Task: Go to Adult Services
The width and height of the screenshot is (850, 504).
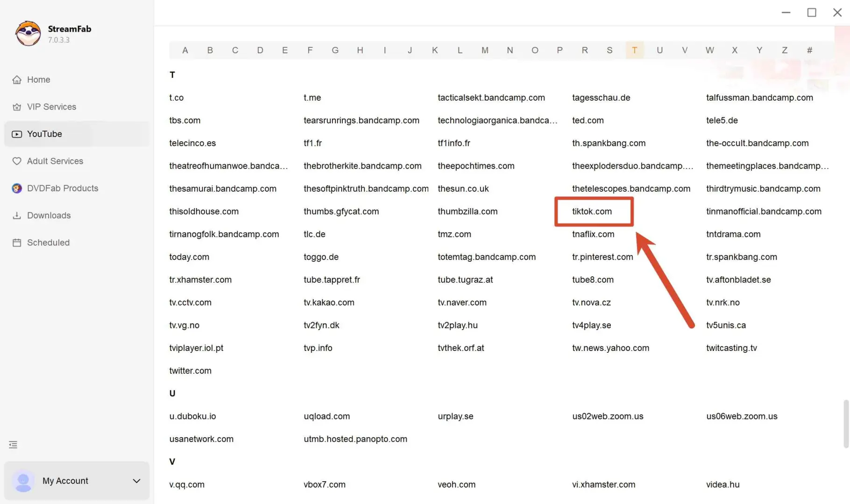Action: coord(77,161)
